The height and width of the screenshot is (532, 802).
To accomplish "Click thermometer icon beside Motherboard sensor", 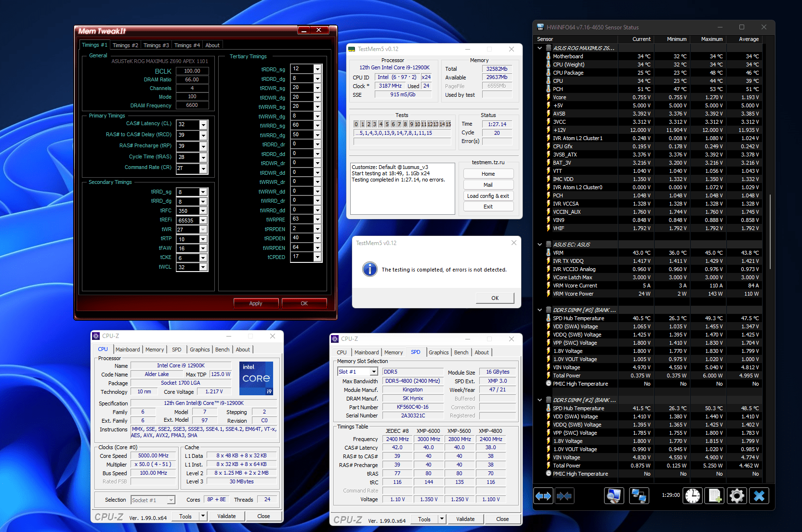I will [548, 56].
